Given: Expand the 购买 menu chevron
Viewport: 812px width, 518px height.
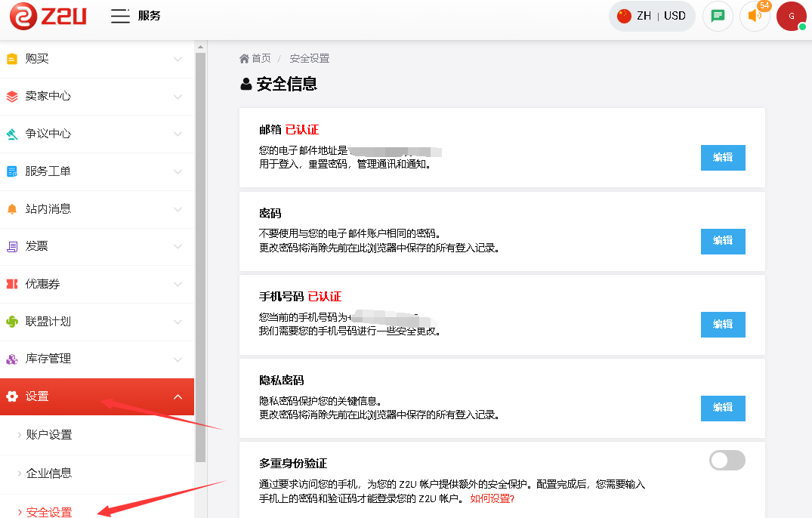Looking at the screenshot, I should click(x=178, y=59).
